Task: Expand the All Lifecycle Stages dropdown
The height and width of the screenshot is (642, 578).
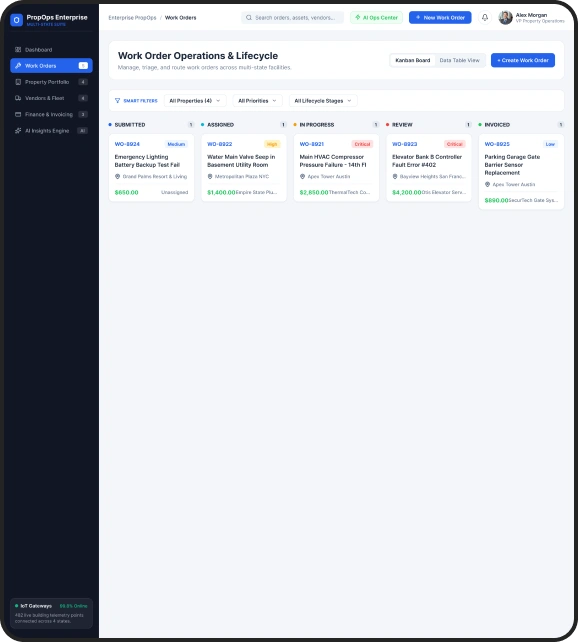Action: click(x=323, y=101)
